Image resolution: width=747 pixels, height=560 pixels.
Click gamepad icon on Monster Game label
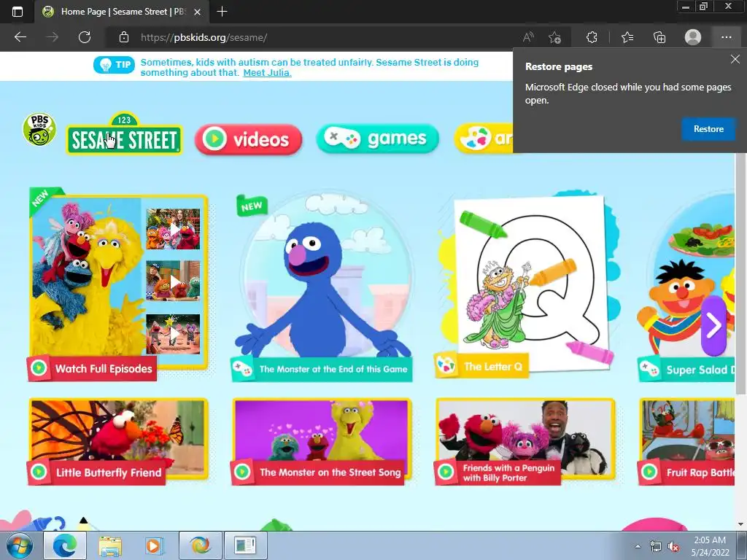242,369
